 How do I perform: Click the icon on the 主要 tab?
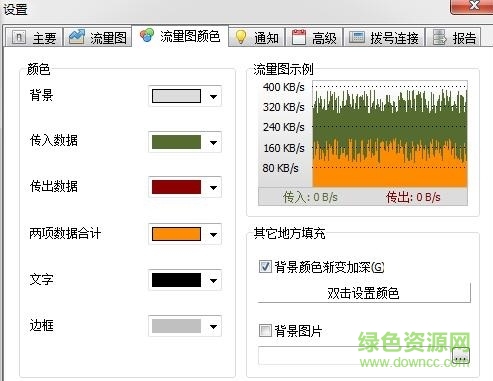pyautogui.click(x=19, y=37)
